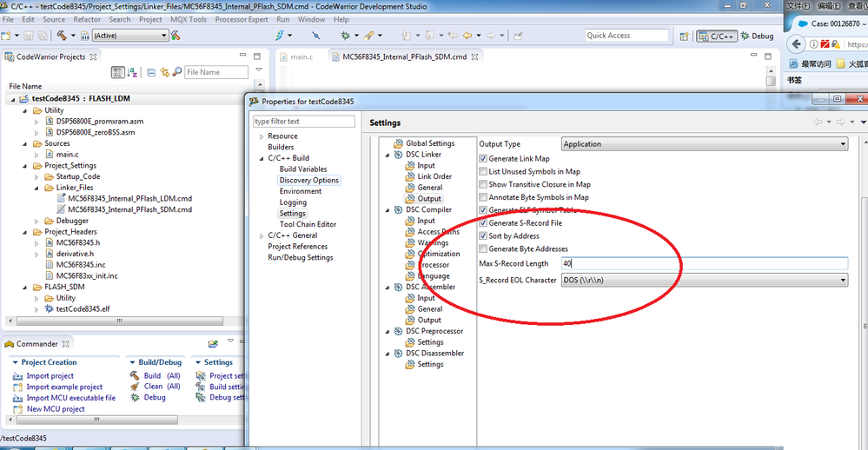Image resolution: width=868 pixels, height=450 pixels.
Task: Click the Clean (All) link
Action: click(162, 387)
